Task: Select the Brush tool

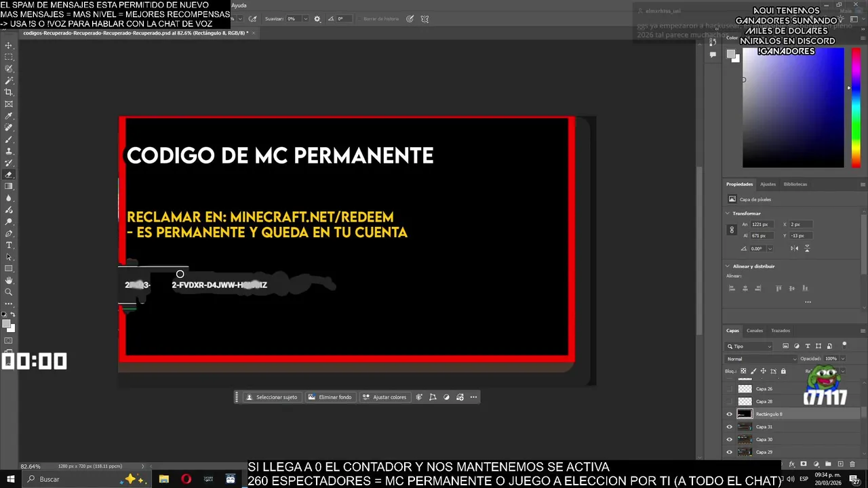Action: coord(9,140)
